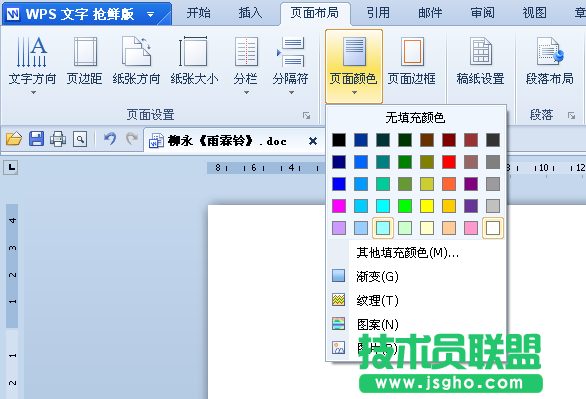Switch to the 引用 tab
The image size is (586, 399).
[378, 13]
